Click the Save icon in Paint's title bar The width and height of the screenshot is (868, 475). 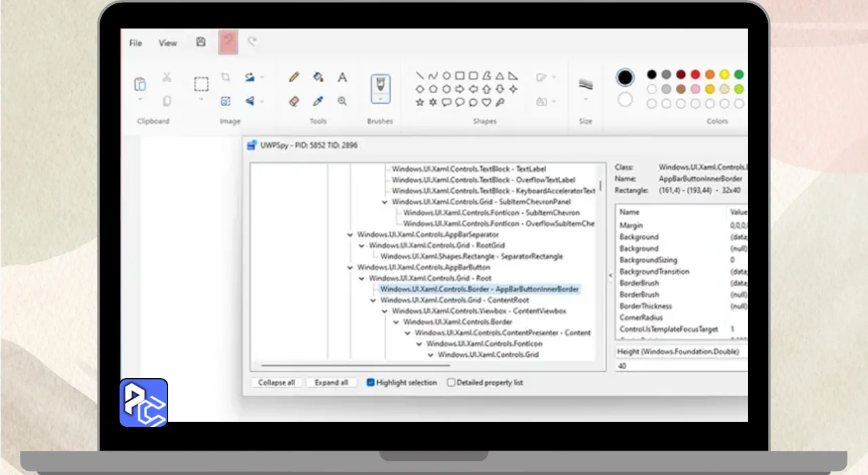[201, 42]
